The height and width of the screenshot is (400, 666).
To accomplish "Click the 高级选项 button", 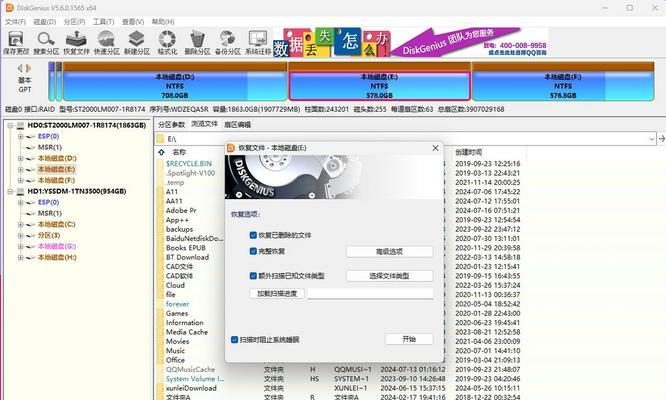I will click(389, 251).
